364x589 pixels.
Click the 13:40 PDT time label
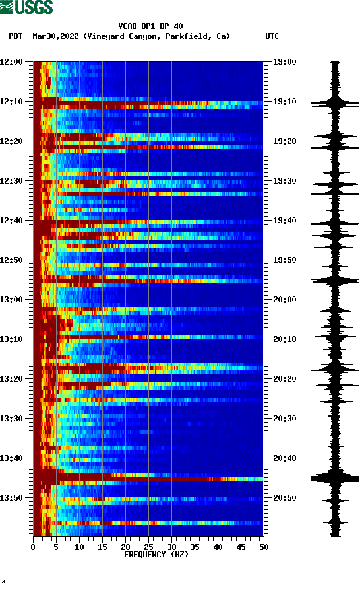(11, 458)
